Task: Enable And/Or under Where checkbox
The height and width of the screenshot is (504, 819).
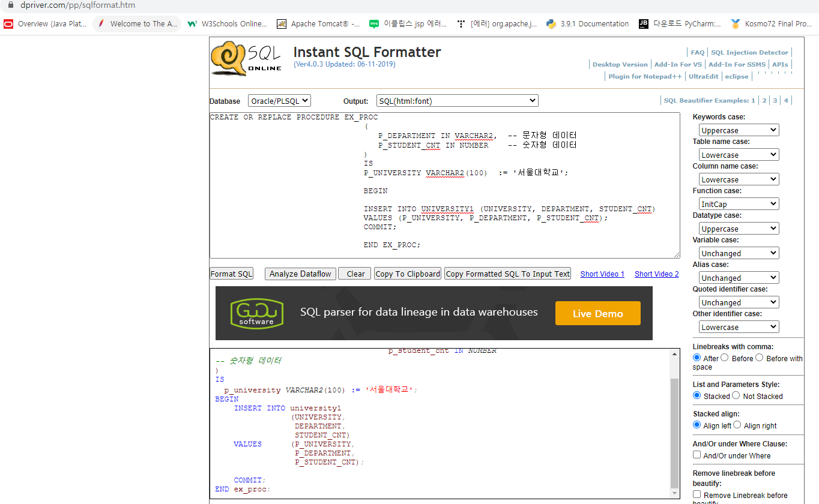Action: [x=697, y=455]
